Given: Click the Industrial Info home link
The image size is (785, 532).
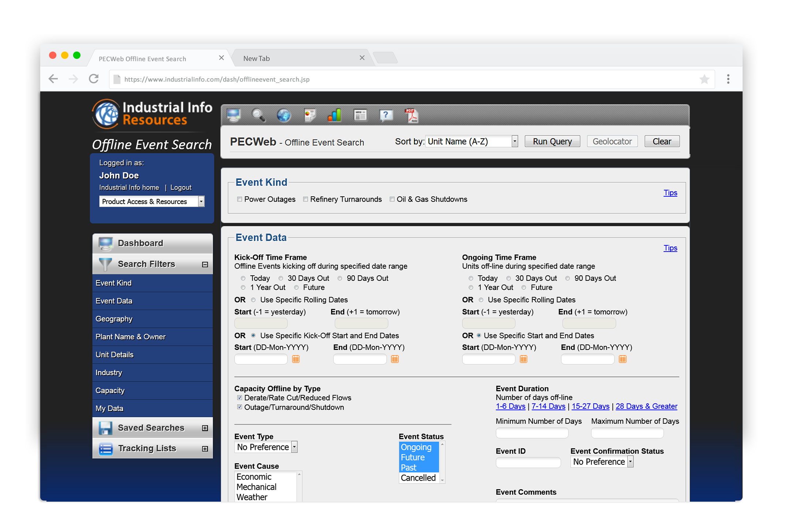Looking at the screenshot, I should click(129, 188).
